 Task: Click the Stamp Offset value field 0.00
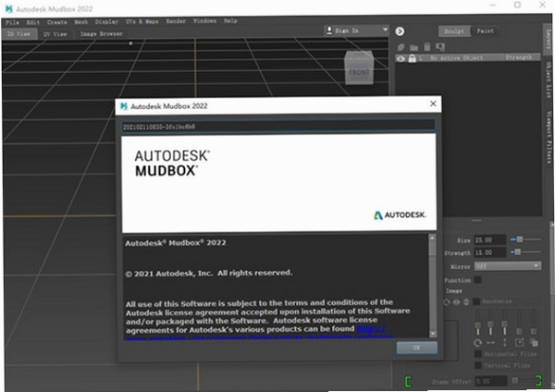(x=491, y=382)
